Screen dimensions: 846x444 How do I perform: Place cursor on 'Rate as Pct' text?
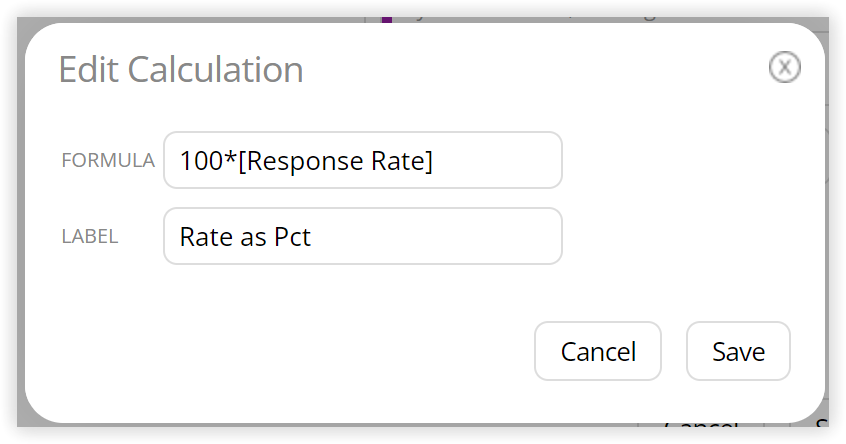click(245, 237)
